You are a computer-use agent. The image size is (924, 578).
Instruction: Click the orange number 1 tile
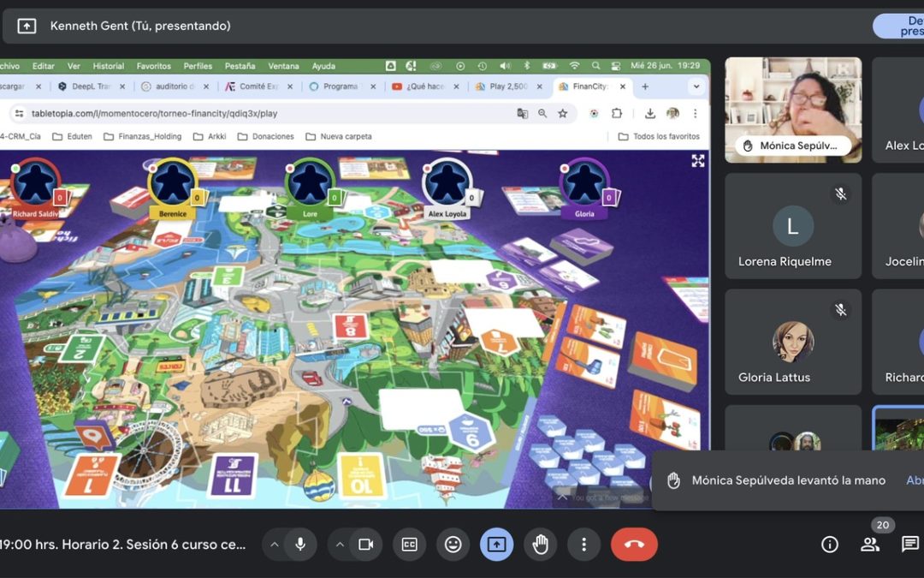(92, 474)
